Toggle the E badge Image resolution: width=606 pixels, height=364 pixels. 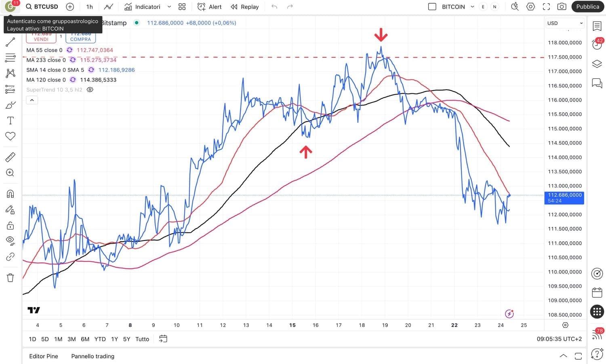click(x=483, y=6)
